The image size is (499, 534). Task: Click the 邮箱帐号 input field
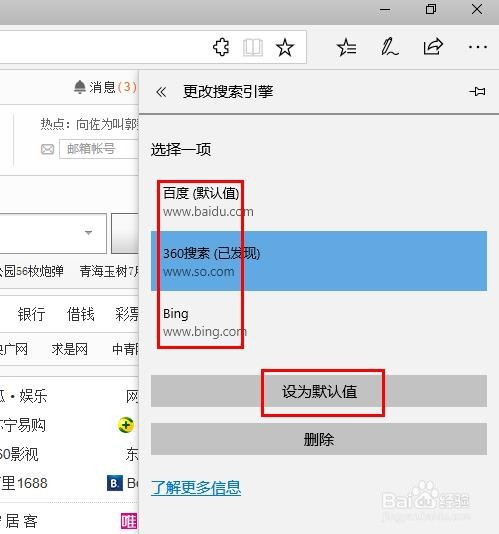[x=99, y=149]
